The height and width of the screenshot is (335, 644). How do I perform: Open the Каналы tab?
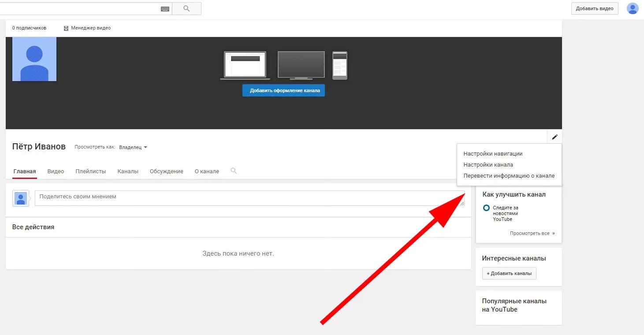click(x=128, y=171)
